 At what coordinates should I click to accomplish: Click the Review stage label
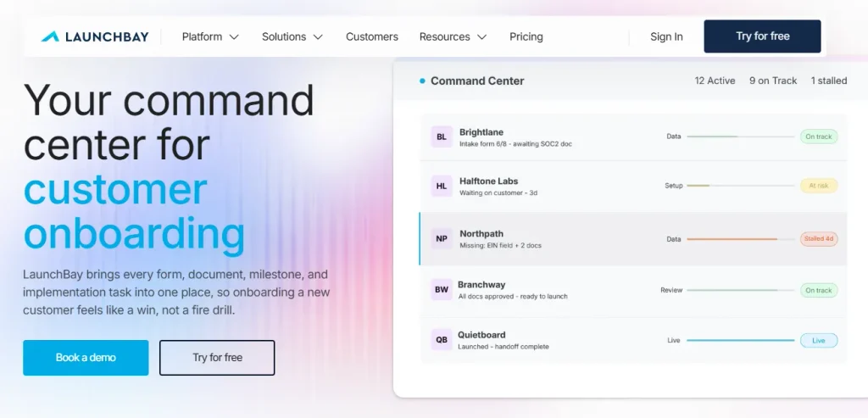pyautogui.click(x=671, y=290)
